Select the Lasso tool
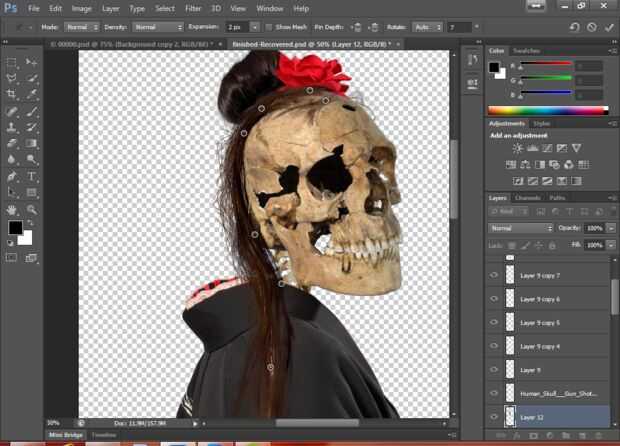The height and width of the screenshot is (446, 620). pos(12,78)
